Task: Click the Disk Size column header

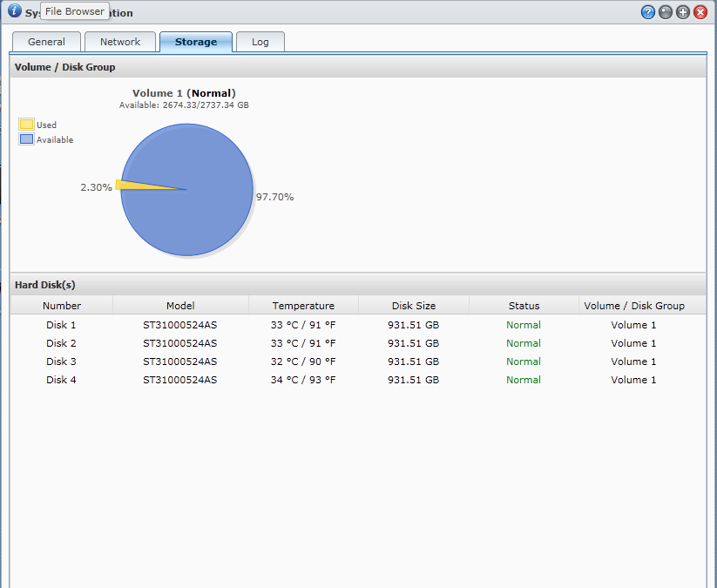Action: [x=414, y=306]
